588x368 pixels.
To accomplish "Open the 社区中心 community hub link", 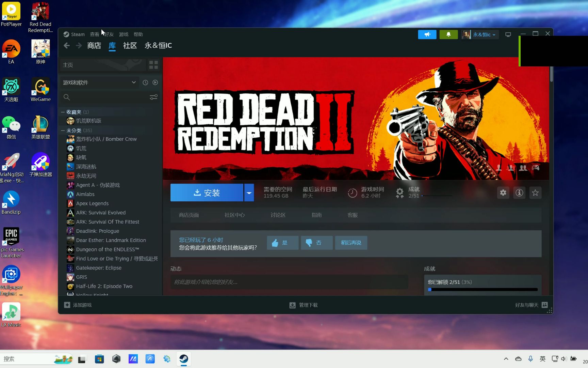I will 234,215.
